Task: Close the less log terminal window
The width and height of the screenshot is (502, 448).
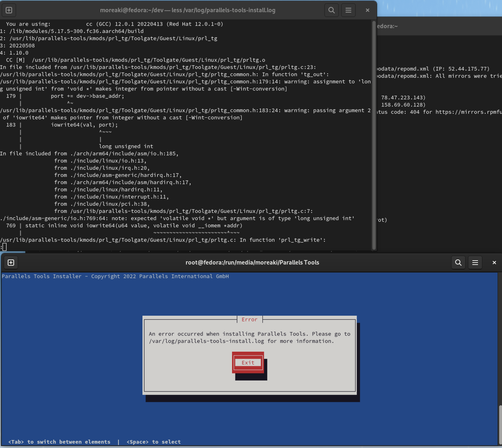Action: 367,10
